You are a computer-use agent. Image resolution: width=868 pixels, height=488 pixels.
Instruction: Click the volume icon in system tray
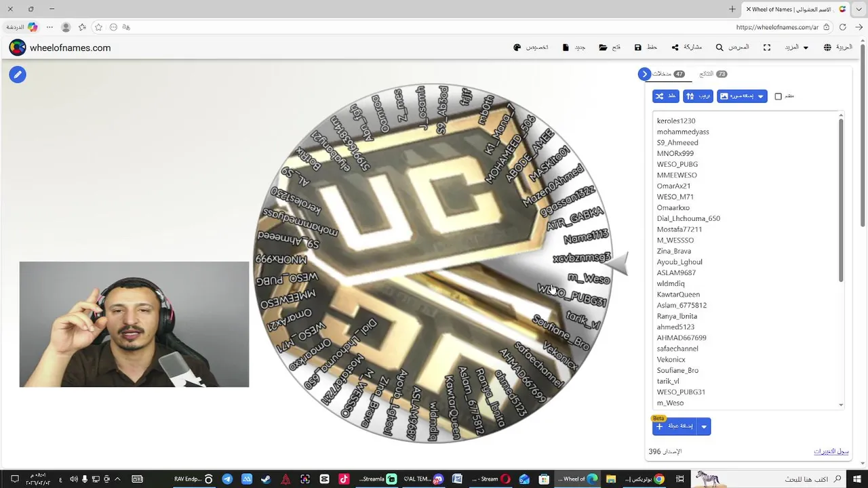73,479
